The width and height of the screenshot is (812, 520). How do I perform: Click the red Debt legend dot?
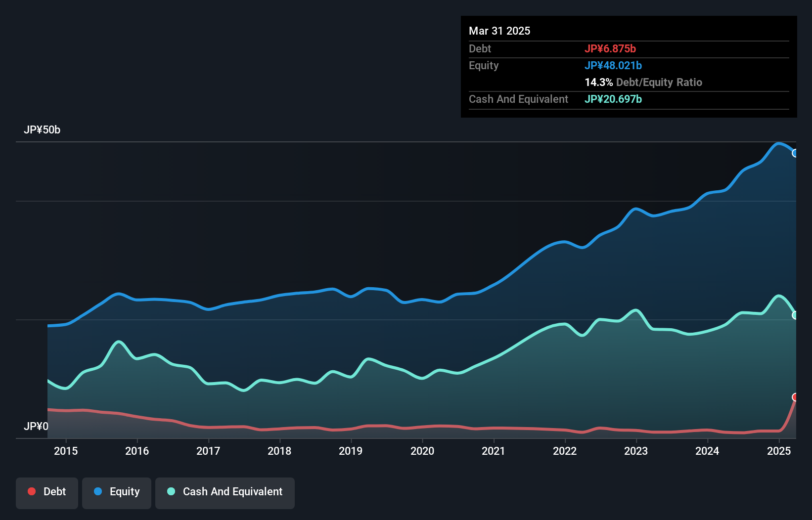click(x=31, y=491)
